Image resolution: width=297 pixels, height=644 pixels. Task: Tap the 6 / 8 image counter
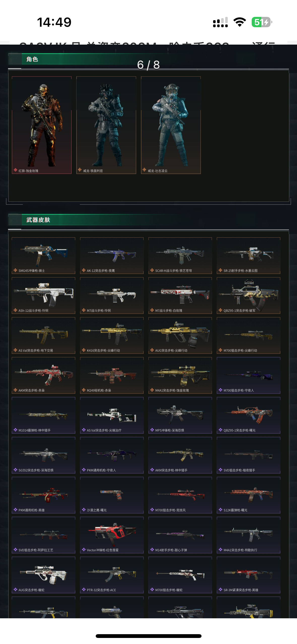click(148, 65)
